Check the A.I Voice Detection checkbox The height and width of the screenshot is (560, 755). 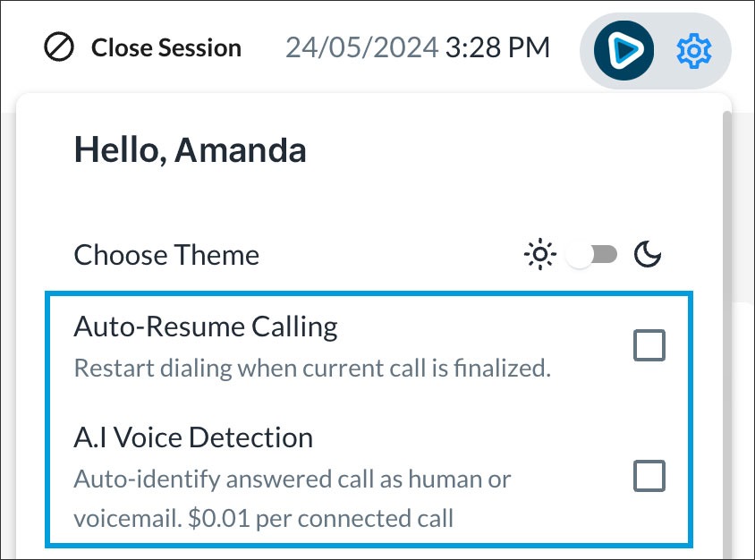(x=649, y=476)
